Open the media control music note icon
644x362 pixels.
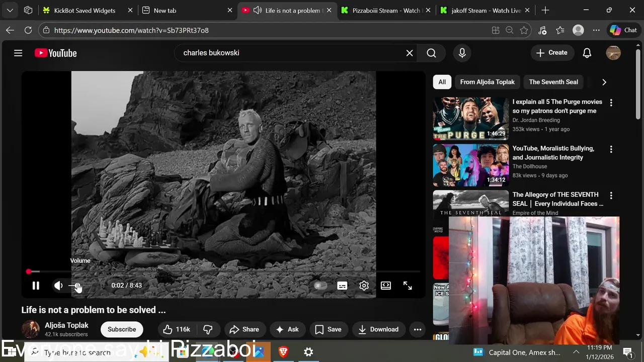(542, 30)
